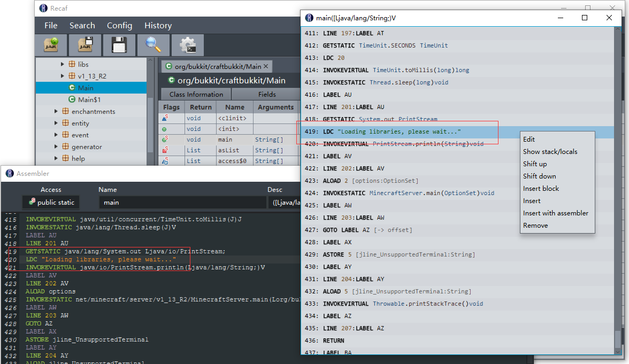Image resolution: width=629 pixels, height=364 pixels.
Task: Open a JAR with the load JAR icon
Action: click(x=51, y=45)
